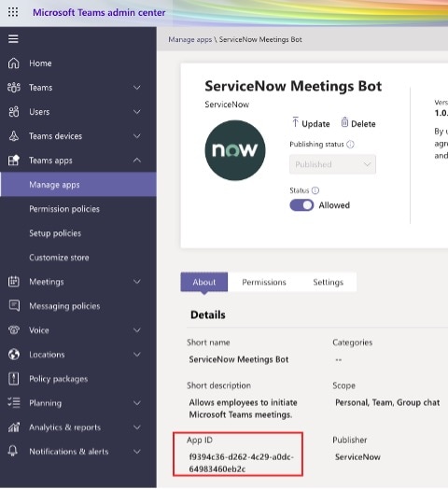Click the Policy packages icon

tap(13, 379)
